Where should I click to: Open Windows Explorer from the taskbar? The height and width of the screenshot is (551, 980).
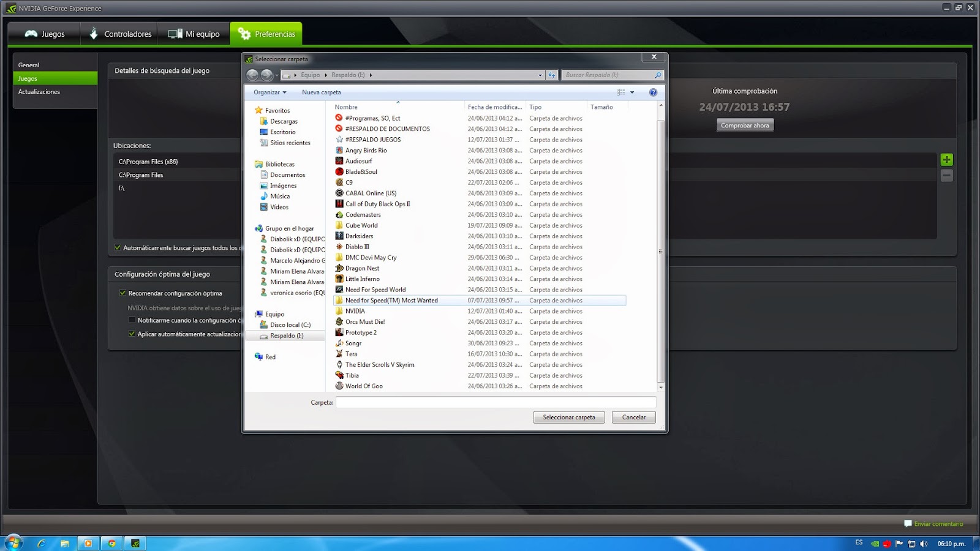[x=65, y=543]
